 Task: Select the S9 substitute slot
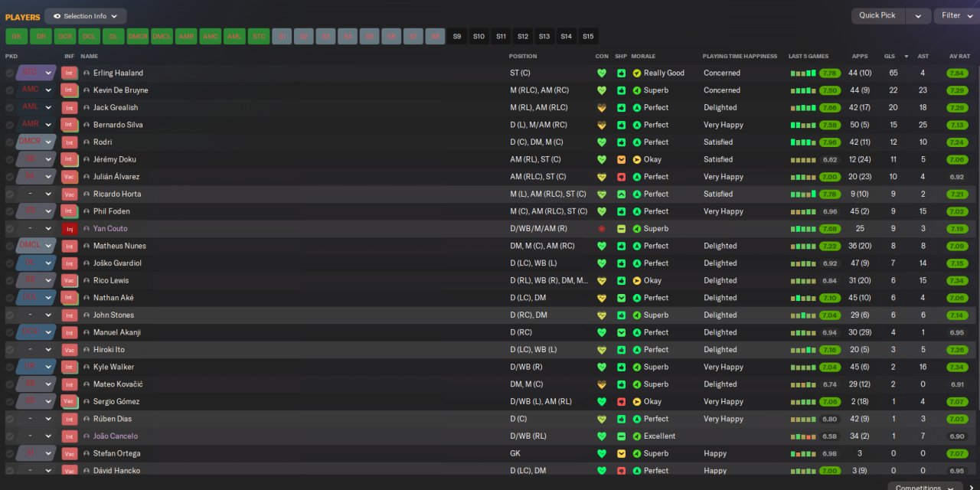tap(457, 36)
